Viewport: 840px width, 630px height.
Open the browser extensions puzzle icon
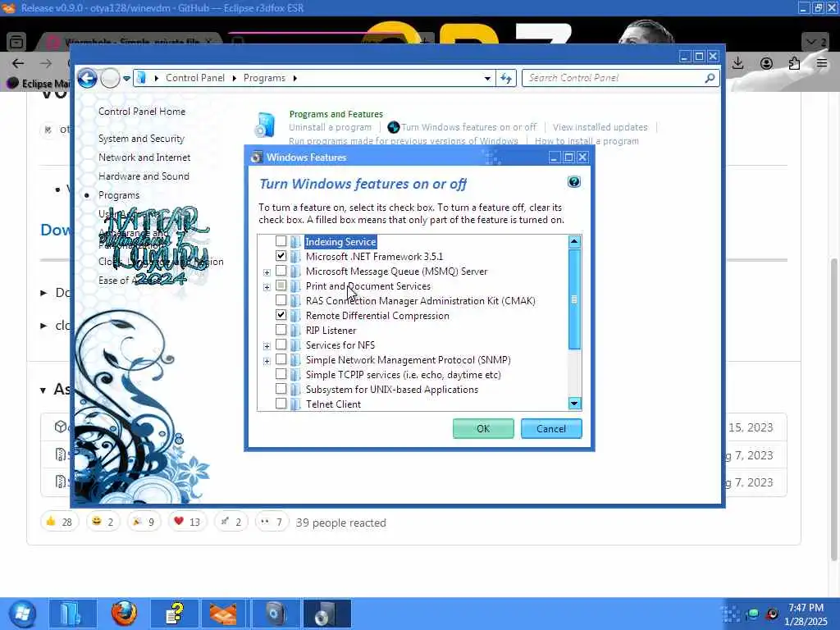click(794, 63)
